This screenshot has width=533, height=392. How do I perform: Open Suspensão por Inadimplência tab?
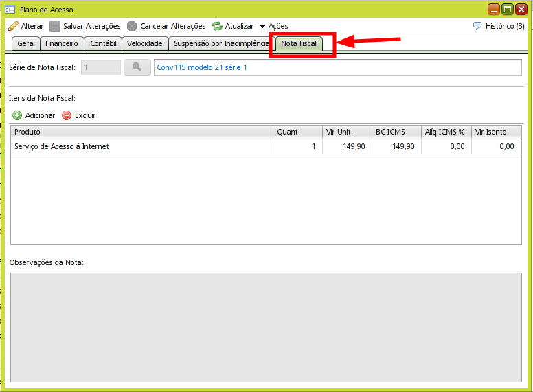[x=220, y=43]
